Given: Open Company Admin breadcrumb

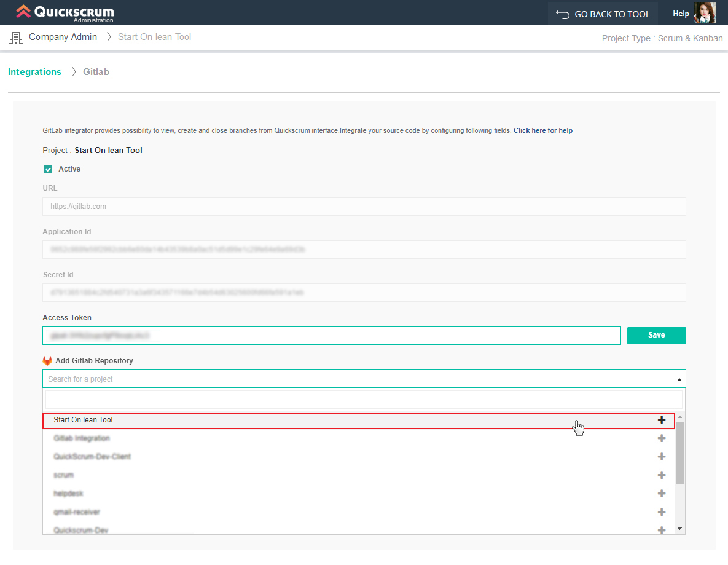Looking at the screenshot, I should 63,37.
